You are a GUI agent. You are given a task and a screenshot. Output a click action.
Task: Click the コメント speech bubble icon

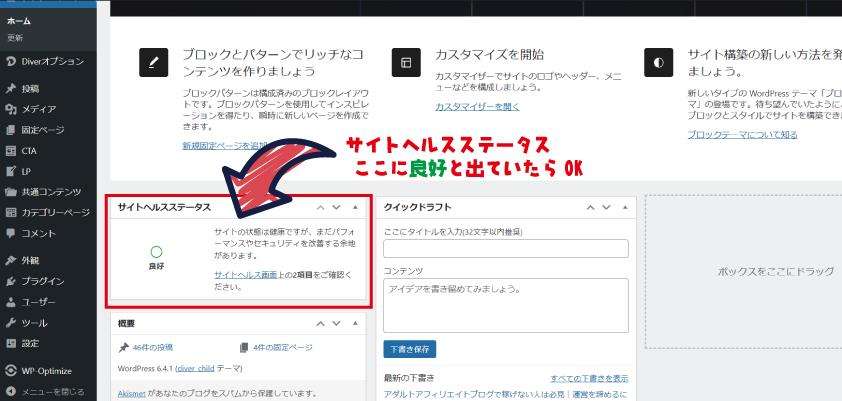(x=10, y=233)
